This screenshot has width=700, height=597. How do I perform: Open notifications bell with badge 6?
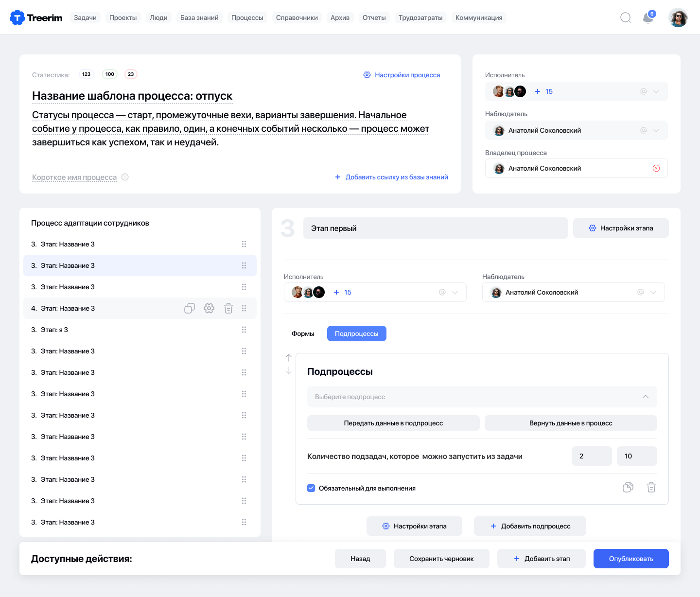point(648,18)
